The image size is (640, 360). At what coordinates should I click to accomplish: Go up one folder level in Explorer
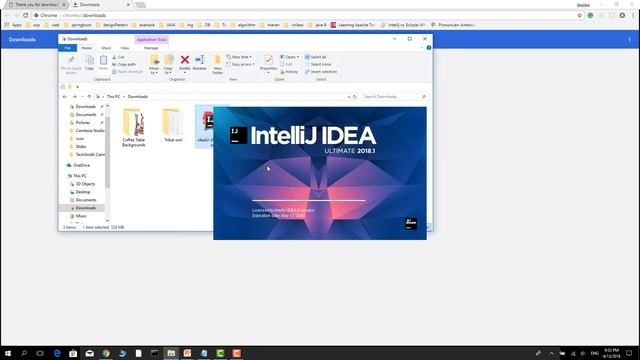89,97
